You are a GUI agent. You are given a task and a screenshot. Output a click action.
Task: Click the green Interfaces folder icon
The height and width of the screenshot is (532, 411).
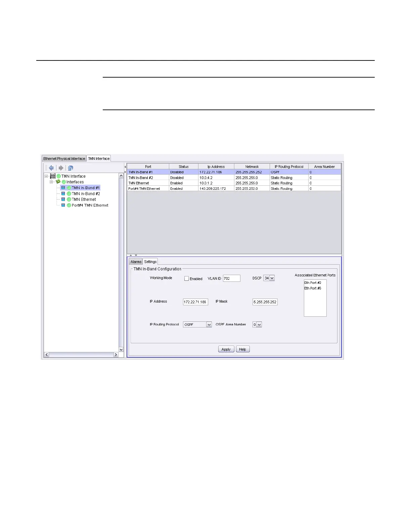point(58,182)
